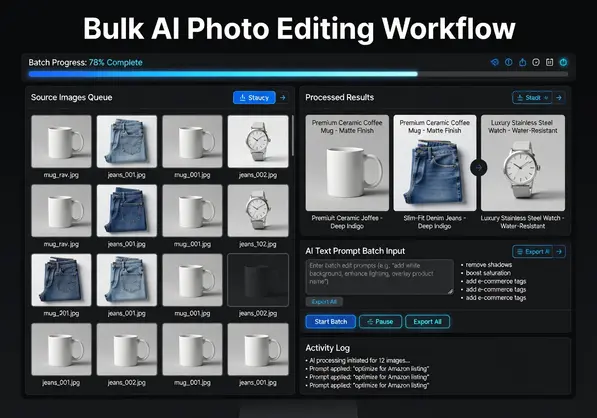Select the watch thumbnail labeled jeans_102.jpg

(258, 211)
